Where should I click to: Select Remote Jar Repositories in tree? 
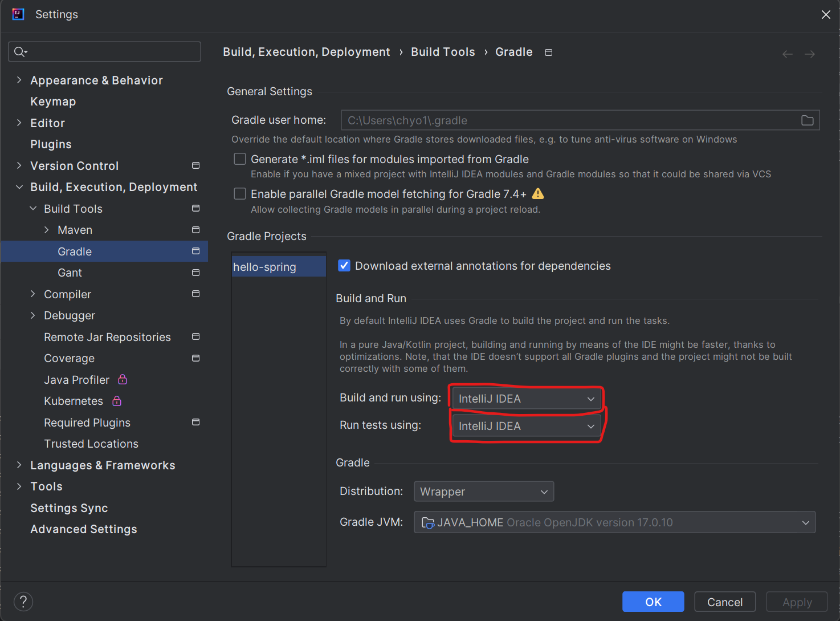(107, 337)
